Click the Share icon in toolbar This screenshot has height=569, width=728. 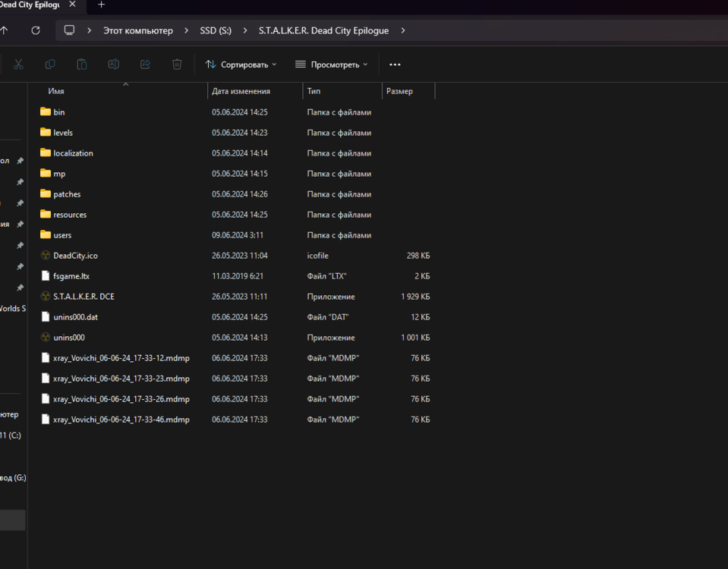pos(145,64)
